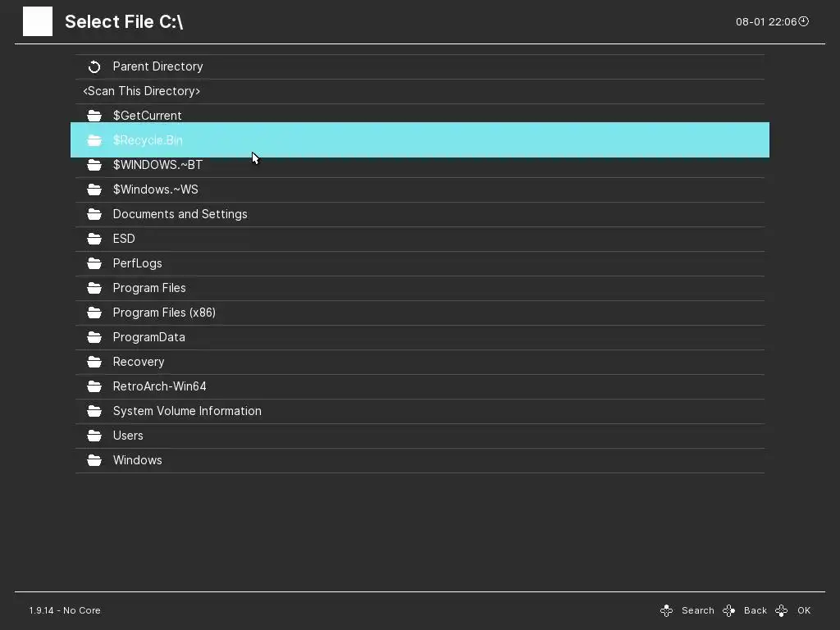The height and width of the screenshot is (630, 840).
Task: Click the folder icon beside Users
Action: click(x=94, y=436)
